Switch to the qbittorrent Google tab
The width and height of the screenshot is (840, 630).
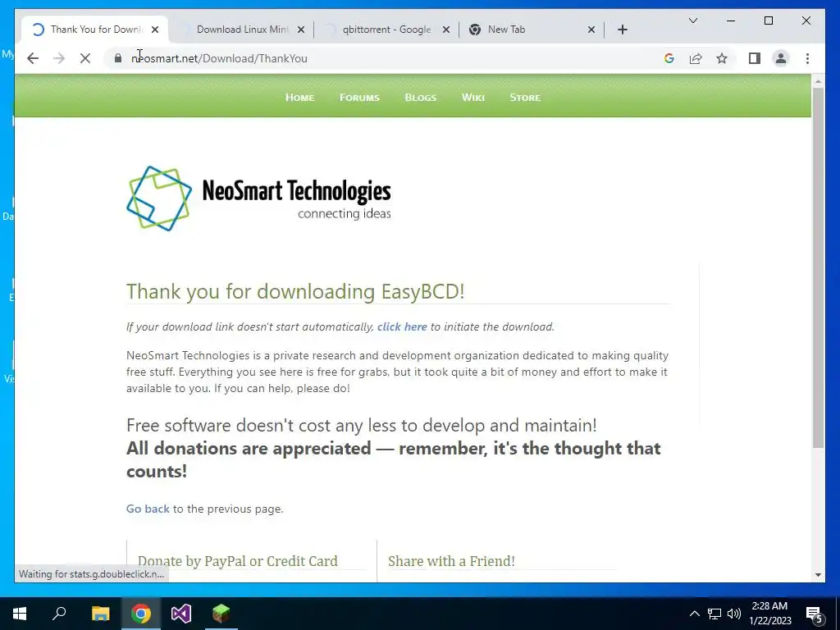386,30
